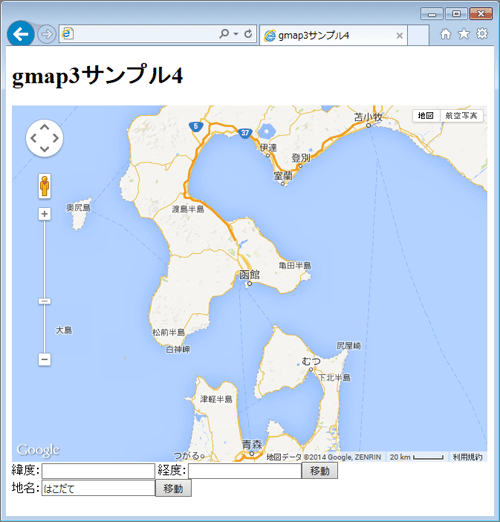Pan the map left with arrow
This screenshot has width=500, height=522.
34,138
